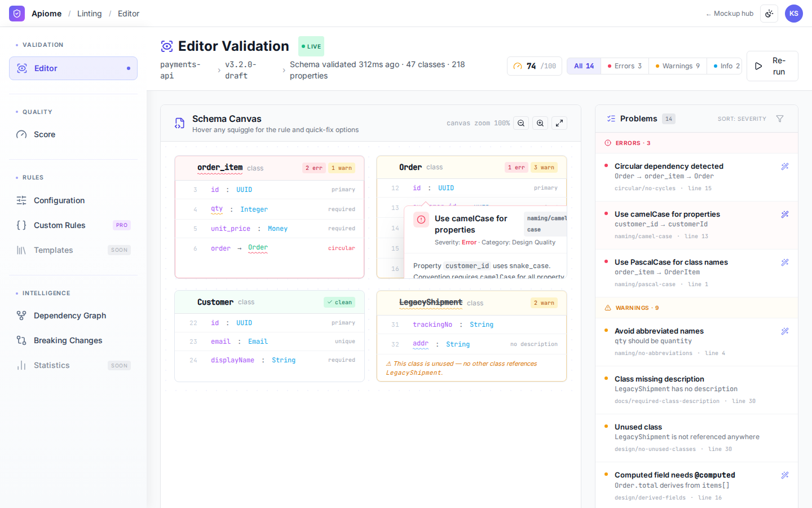Select the Unused class problem

click(696, 438)
